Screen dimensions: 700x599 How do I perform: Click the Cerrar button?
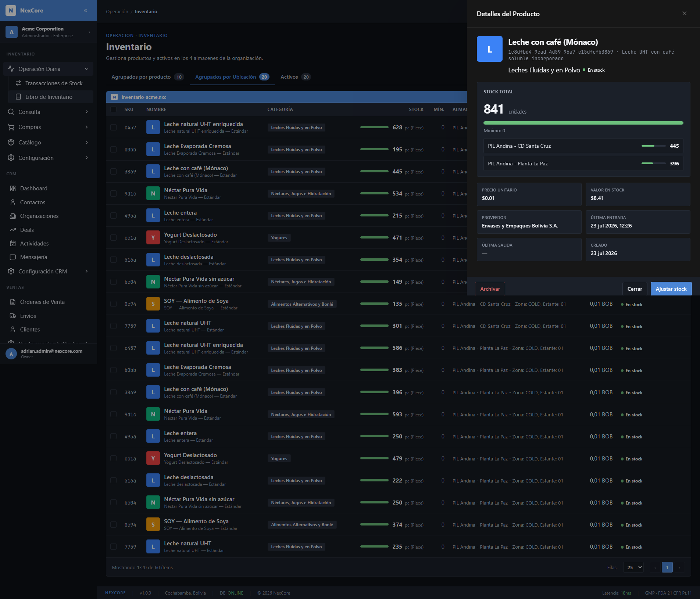pos(635,289)
